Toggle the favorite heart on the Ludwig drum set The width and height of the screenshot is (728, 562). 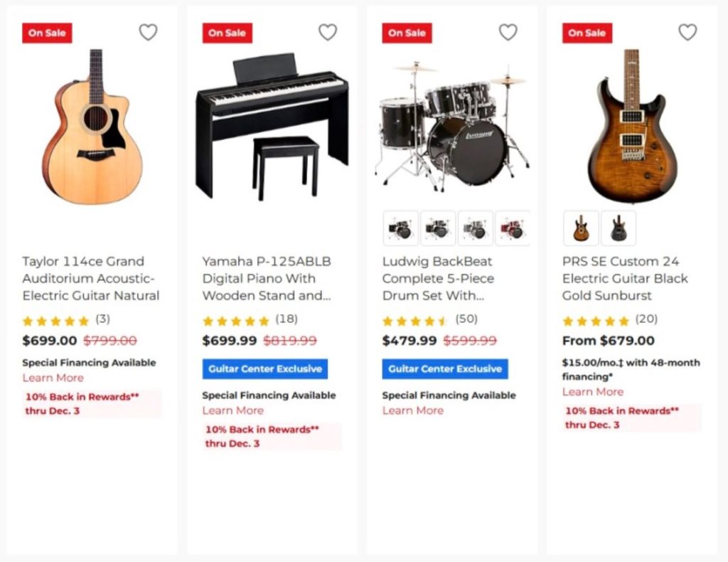[x=508, y=32]
